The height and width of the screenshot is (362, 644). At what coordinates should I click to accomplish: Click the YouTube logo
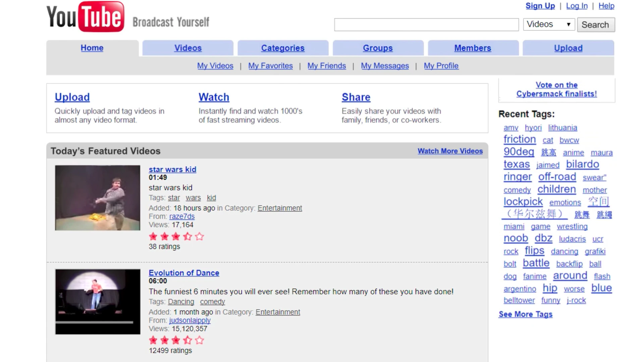pos(86,17)
